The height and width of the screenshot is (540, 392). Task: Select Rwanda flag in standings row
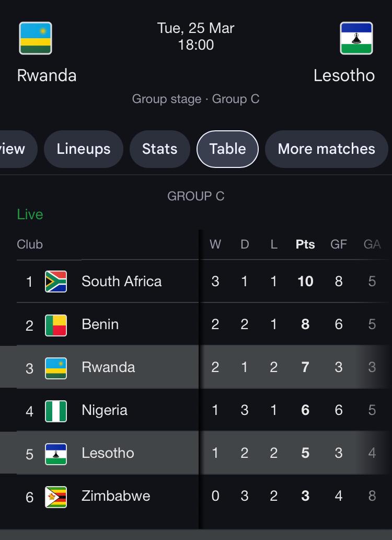click(x=56, y=367)
